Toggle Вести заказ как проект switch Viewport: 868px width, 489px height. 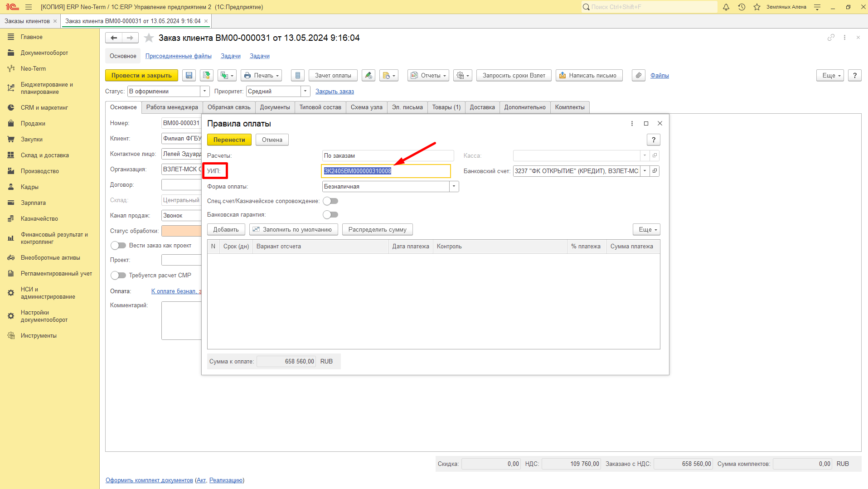[118, 246]
